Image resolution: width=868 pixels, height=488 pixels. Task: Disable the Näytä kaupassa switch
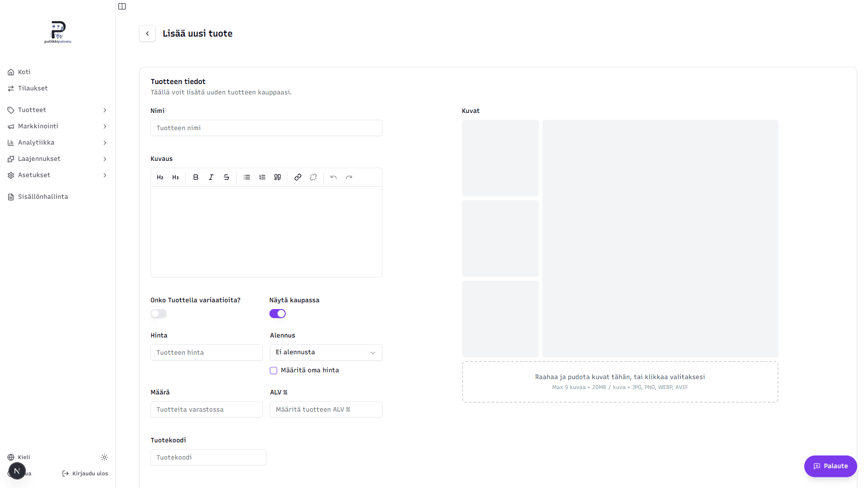(278, 314)
